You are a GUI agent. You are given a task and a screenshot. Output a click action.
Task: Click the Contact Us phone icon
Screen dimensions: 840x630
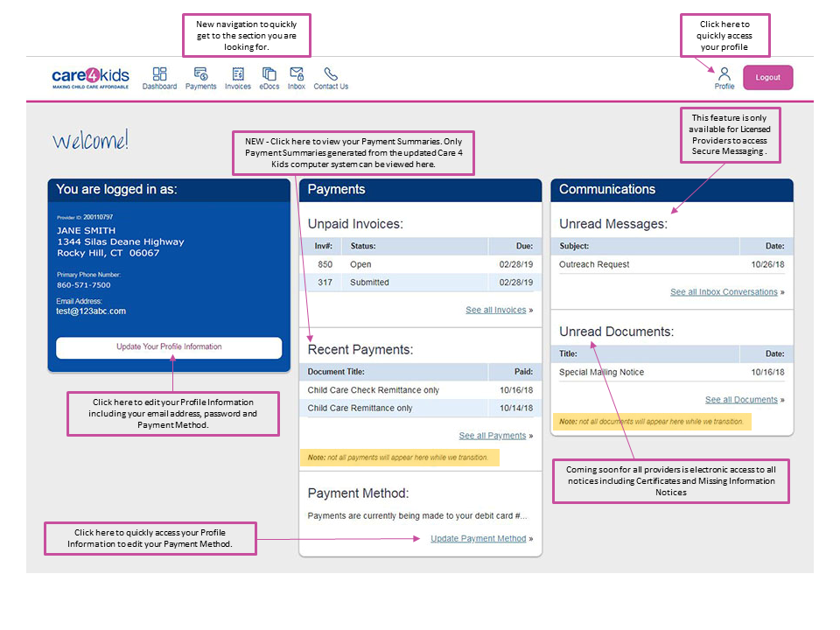tap(330, 77)
